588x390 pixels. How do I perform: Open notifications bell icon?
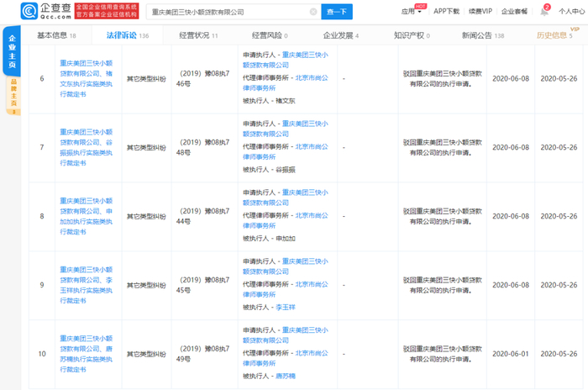[544, 12]
